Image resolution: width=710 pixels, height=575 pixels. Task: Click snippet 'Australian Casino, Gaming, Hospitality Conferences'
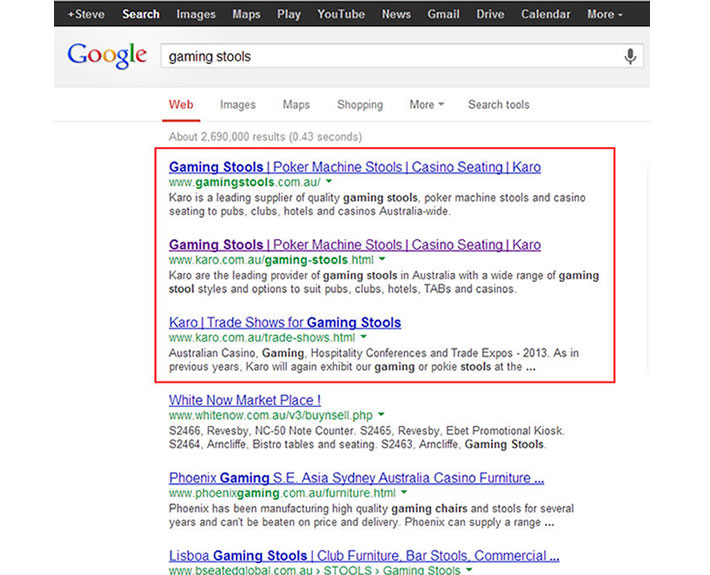pyautogui.click(x=374, y=360)
